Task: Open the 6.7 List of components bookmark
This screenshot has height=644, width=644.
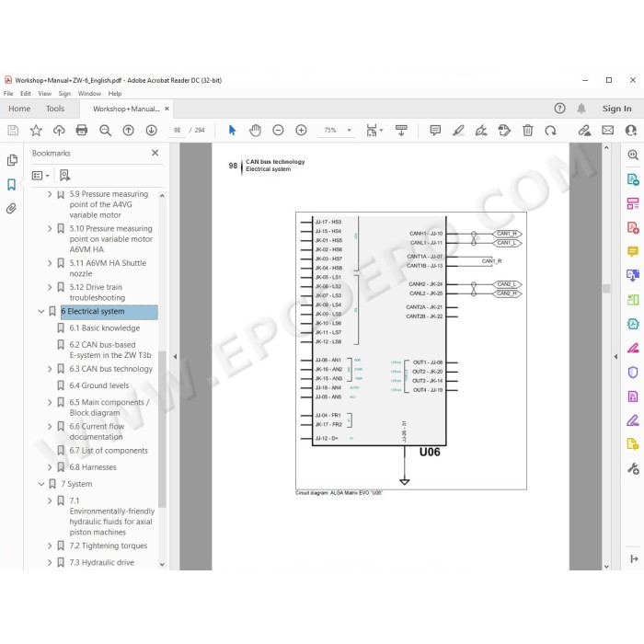Action: click(109, 451)
